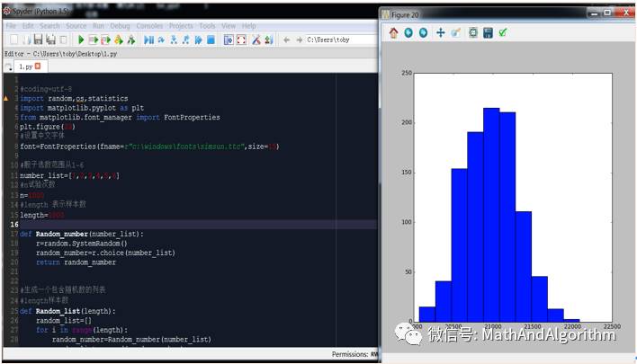Activate the Zoom to rectangle tool
This screenshot has height=364, width=637.
pos(455,33)
